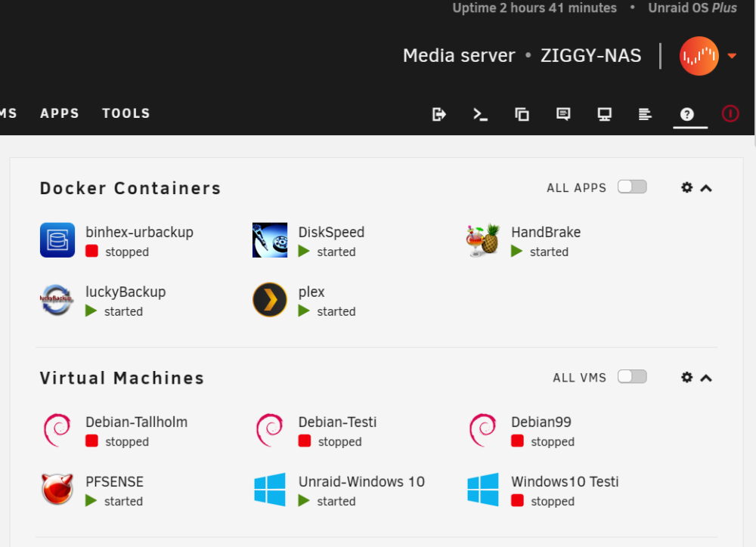
Task: Open the HandBrake container icon
Action: [482, 240]
